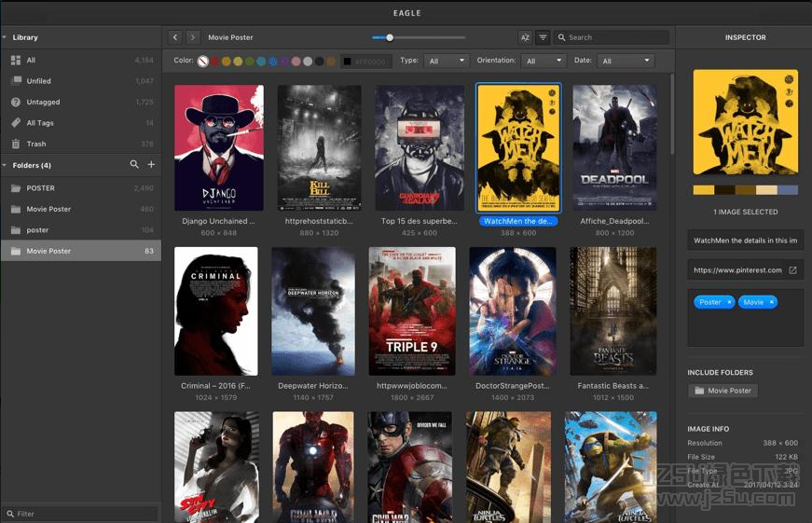Image resolution: width=812 pixels, height=523 pixels.
Task: Select the Guardians of the Galaxy poster
Action: [x=419, y=147]
